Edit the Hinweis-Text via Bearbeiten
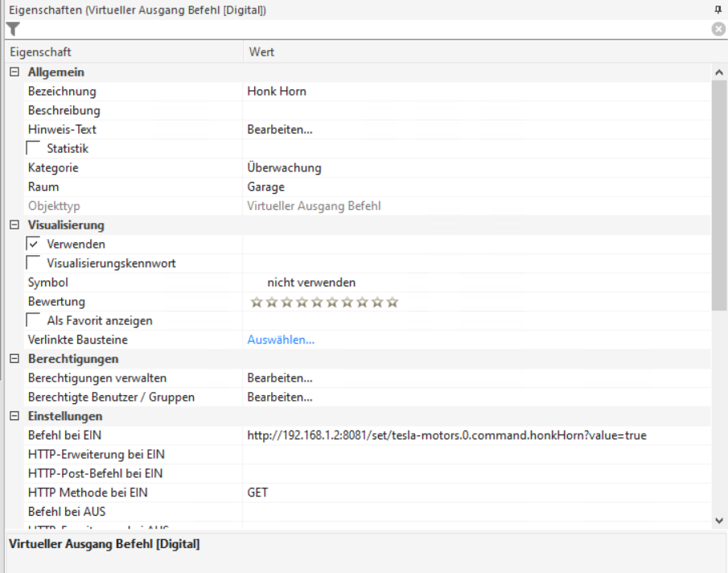 (279, 130)
